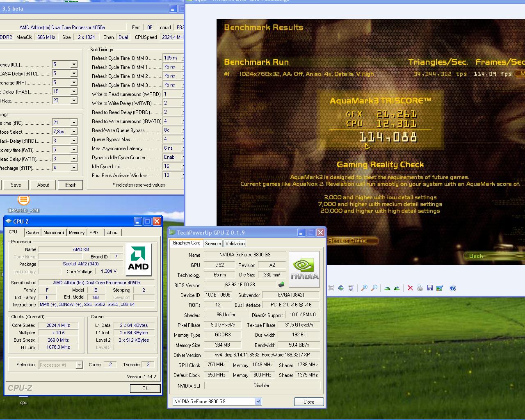The image size is (525, 420).
Task: Click Idle Cycle Limit field showing 16
Action: (x=172, y=166)
